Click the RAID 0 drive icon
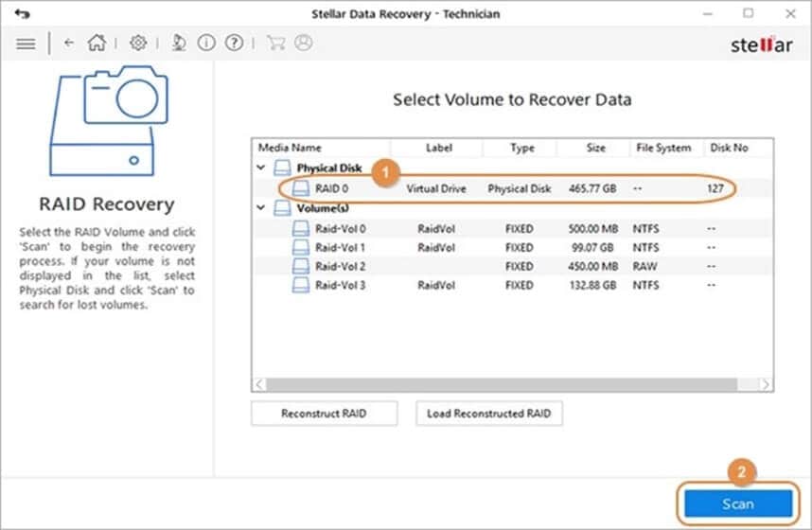 pyautogui.click(x=301, y=188)
